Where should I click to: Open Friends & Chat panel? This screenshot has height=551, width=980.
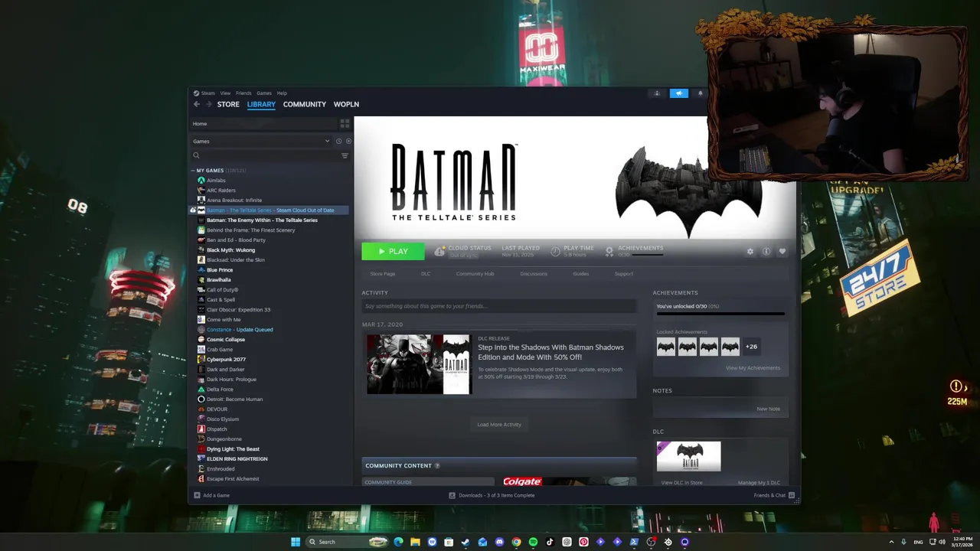(x=774, y=495)
